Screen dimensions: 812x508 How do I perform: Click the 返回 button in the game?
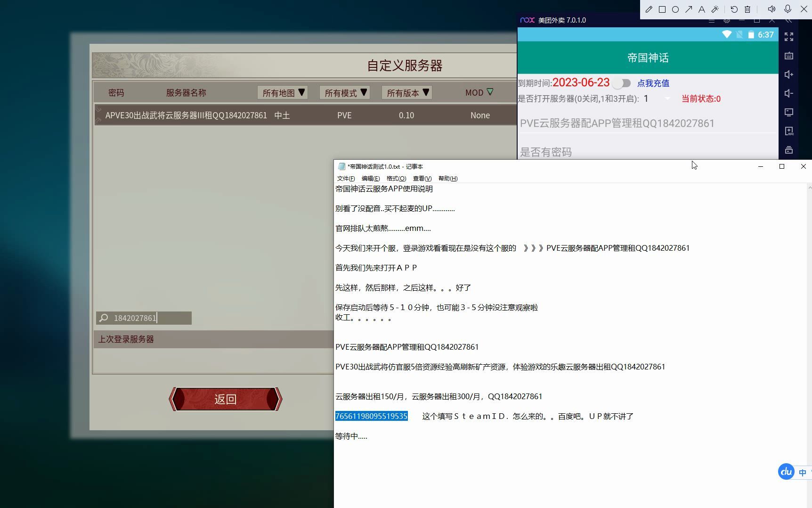(x=225, y=399)
